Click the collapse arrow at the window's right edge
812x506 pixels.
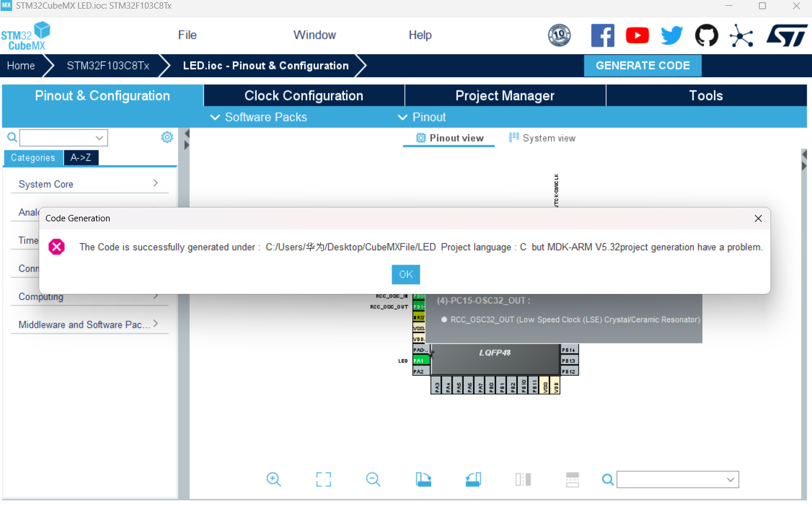pyautogui.click(x=804, y=154)
